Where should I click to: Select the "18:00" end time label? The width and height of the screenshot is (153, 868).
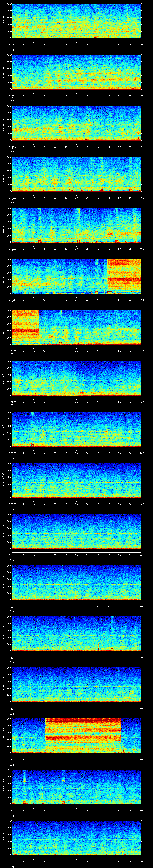pos(141,198)
